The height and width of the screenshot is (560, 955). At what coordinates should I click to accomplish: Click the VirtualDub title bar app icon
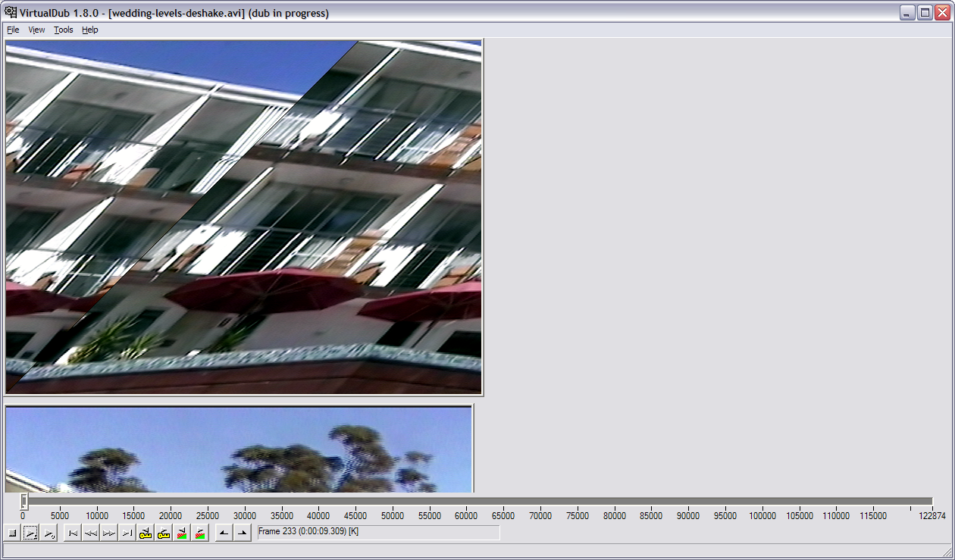11,13
